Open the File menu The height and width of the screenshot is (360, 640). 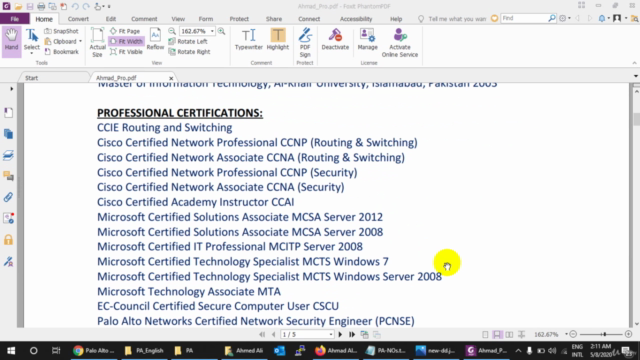click(15, 19)
